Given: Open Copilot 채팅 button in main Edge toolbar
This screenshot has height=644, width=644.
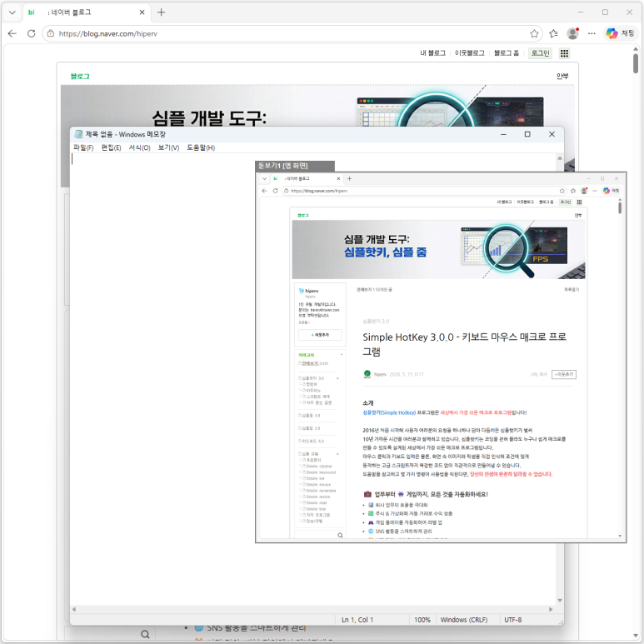Looking at the screenshot, I should coord(620,33).
